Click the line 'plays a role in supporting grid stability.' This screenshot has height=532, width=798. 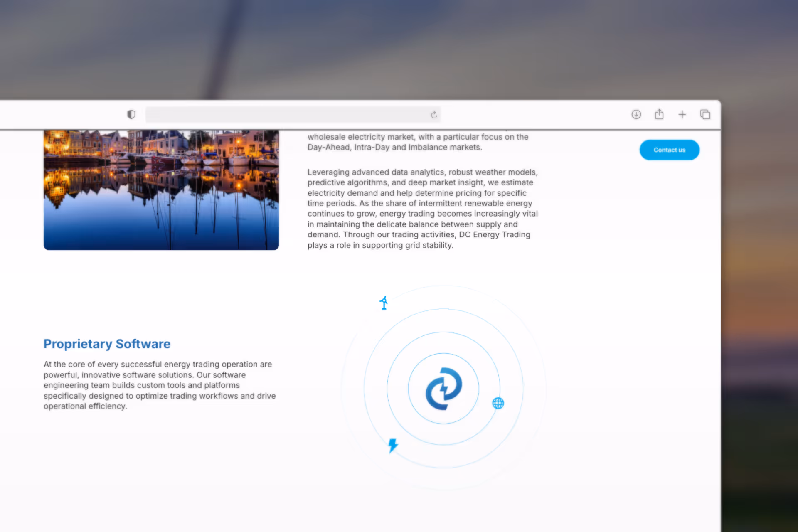pyautogui.click(x=380, y=245)
